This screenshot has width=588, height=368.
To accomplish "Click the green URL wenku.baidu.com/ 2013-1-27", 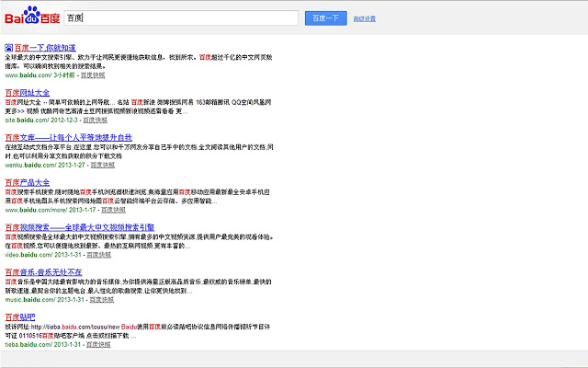I will pyautogui.click(x=45, y=166).
